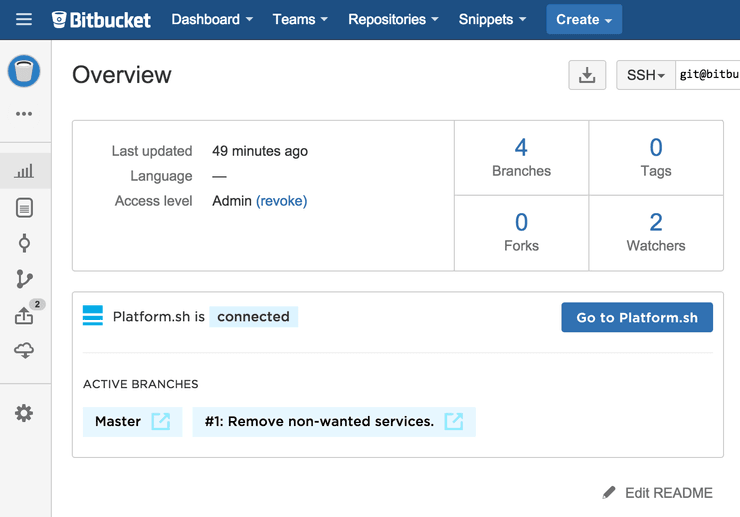Click the connected status badge
This screenshot has width=740, height=517.
click(253, 316)
